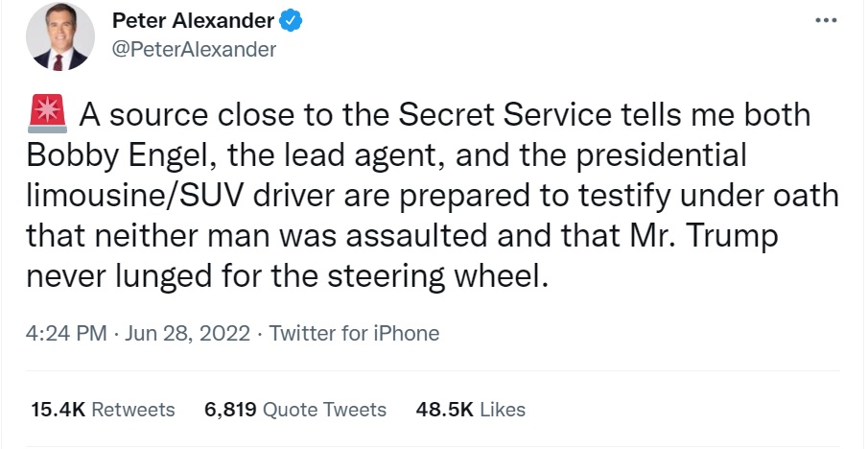The width and height of the screenshot is (868, 449).
Task: Click the Twitter for iPhone source link
Action: click(x=355, y=334)
